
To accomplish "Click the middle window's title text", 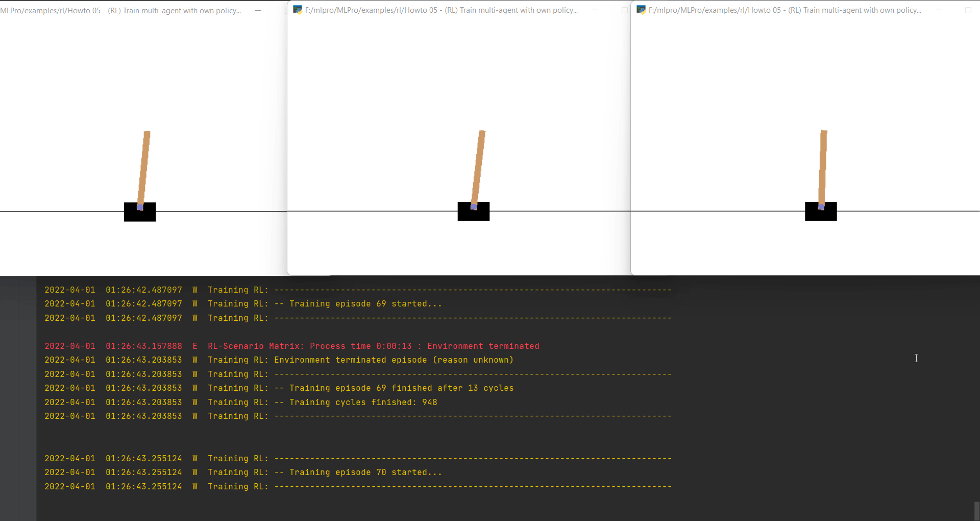I will coord(442,10).
